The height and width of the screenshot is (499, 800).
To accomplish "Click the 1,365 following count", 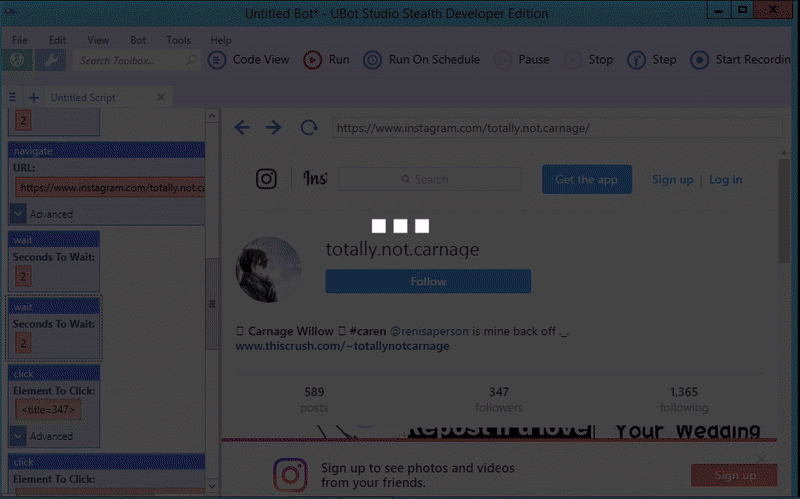I will 684,400.
